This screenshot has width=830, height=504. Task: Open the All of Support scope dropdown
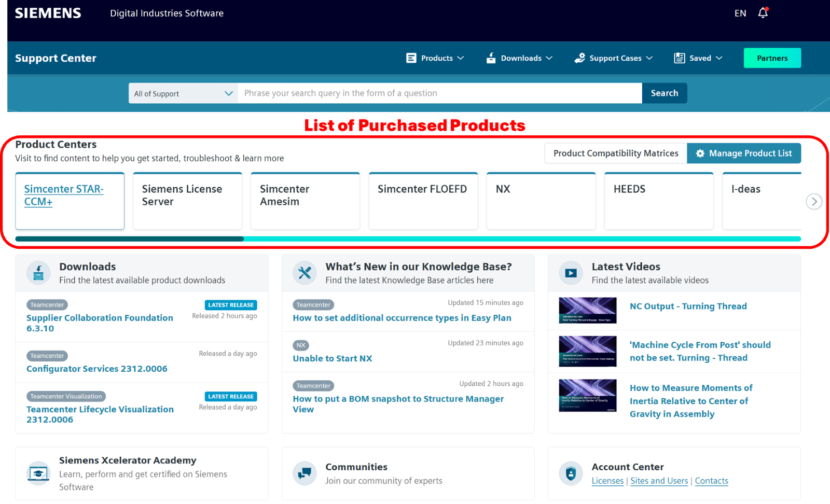click(183, 93)
